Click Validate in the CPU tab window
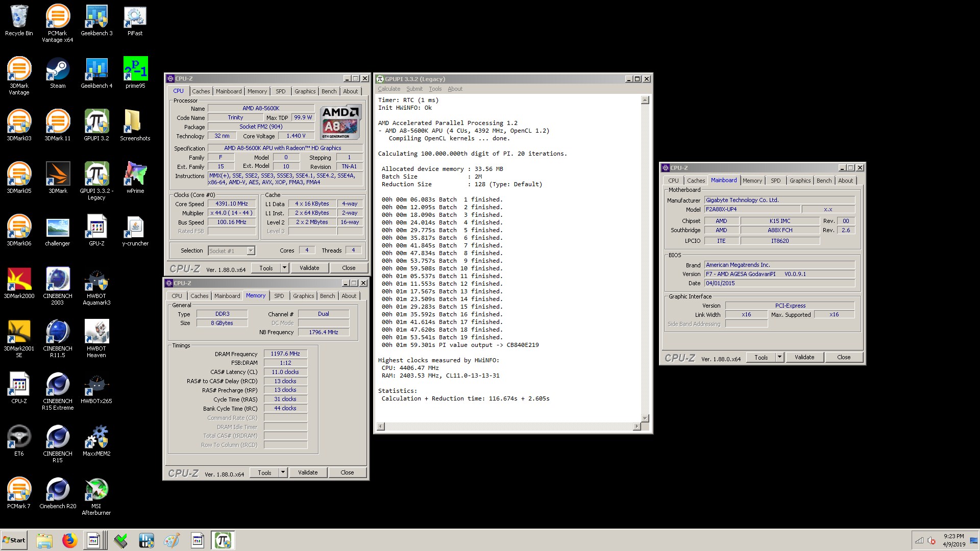The image size is (980, 551). (309, 268)
